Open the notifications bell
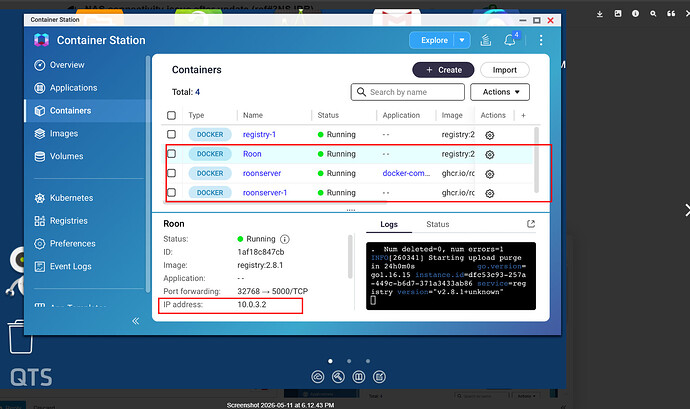Screen dimensions: 690x409 [510, 40]
